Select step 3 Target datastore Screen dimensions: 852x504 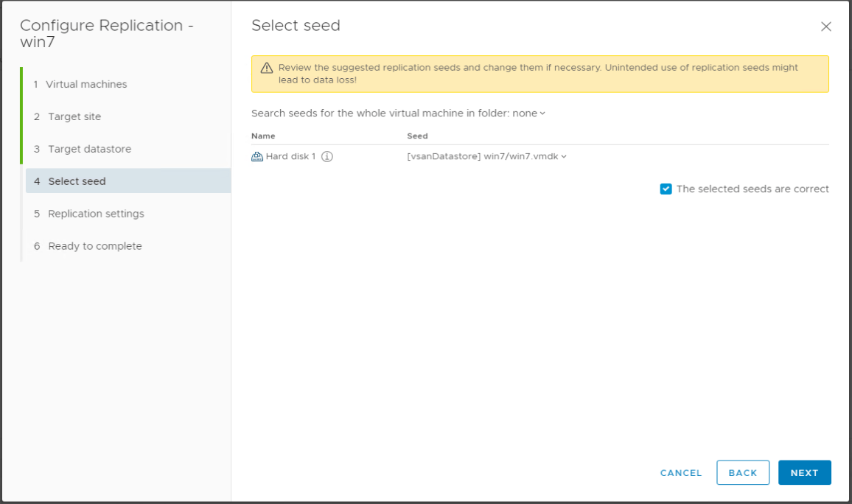pyautogui.click(x=89, y=149)
